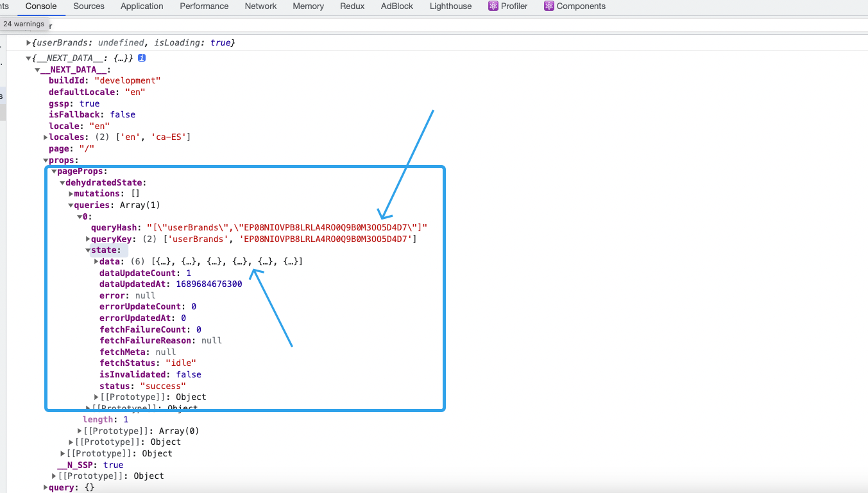
Task: Click the dataUpdatedAt value 1689684676300
Action: pos(209,284)
